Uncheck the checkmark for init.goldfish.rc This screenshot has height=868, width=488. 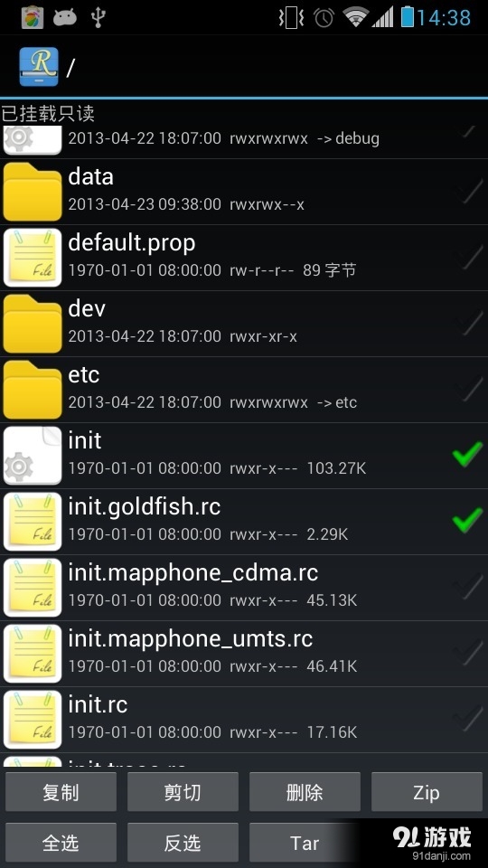point(467,521)
